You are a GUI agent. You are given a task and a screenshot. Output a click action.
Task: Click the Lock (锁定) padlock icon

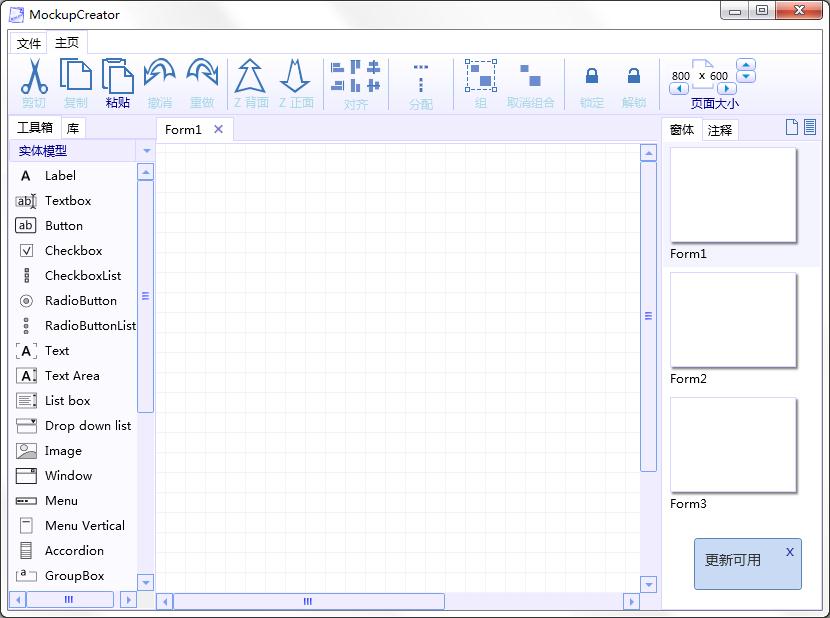coord(592,77)
